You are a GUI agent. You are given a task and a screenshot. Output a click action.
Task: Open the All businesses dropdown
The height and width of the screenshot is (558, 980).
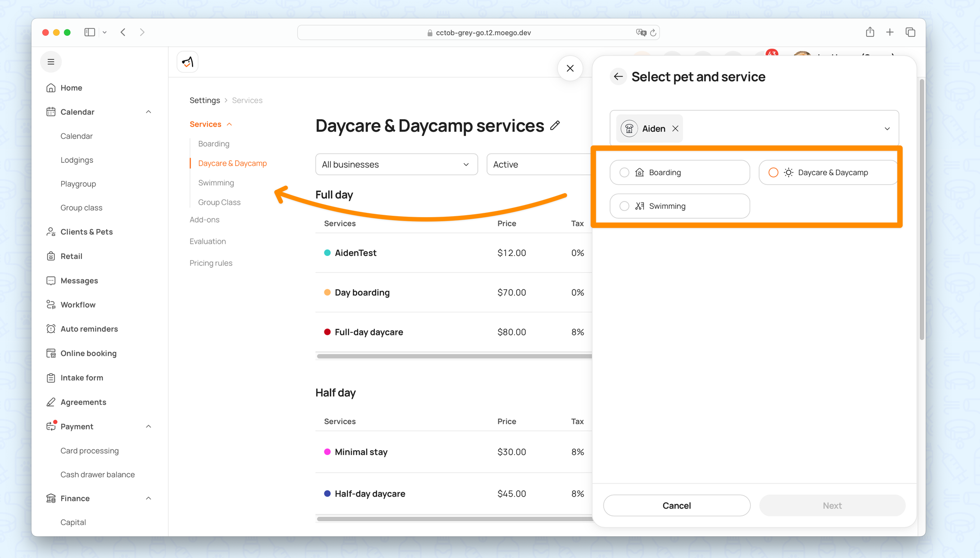click(x=396, y=164)
